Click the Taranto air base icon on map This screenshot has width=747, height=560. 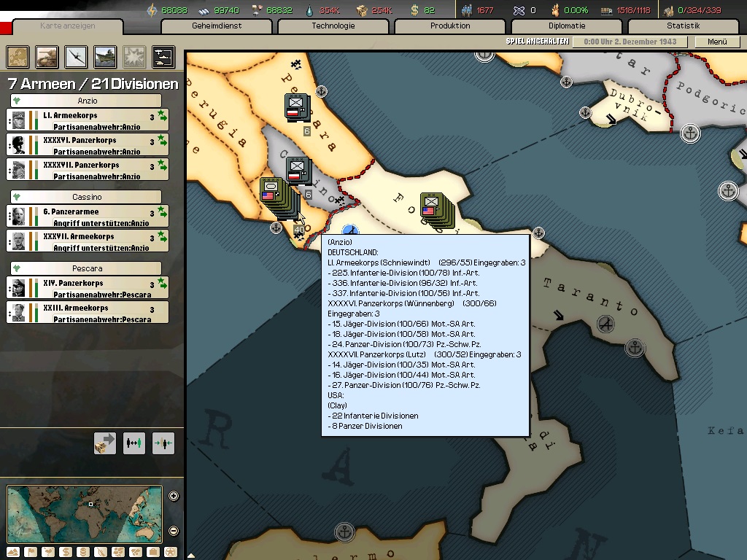point(606,324)
